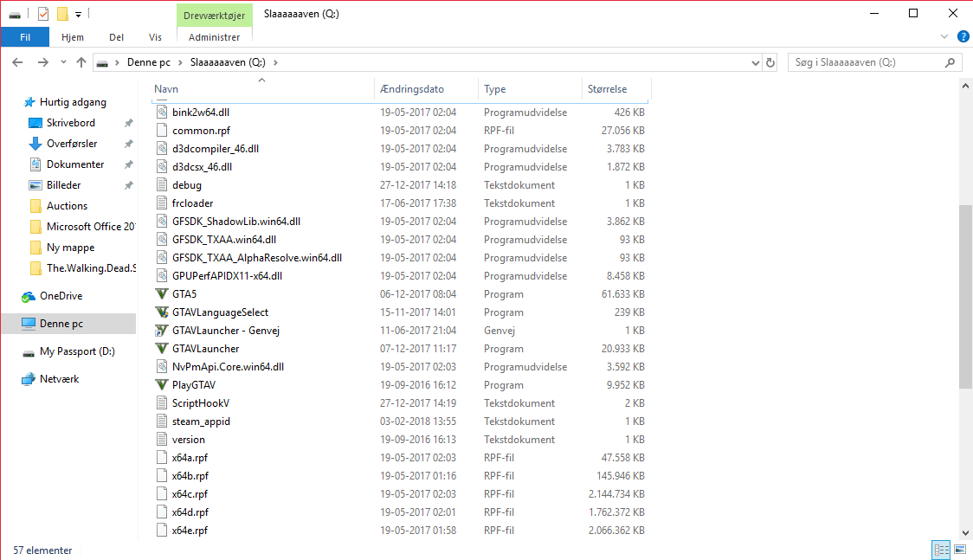
Task: Click the My Passport (D:) drive icon
Action: pyautogui.click(x=29, y=353)
